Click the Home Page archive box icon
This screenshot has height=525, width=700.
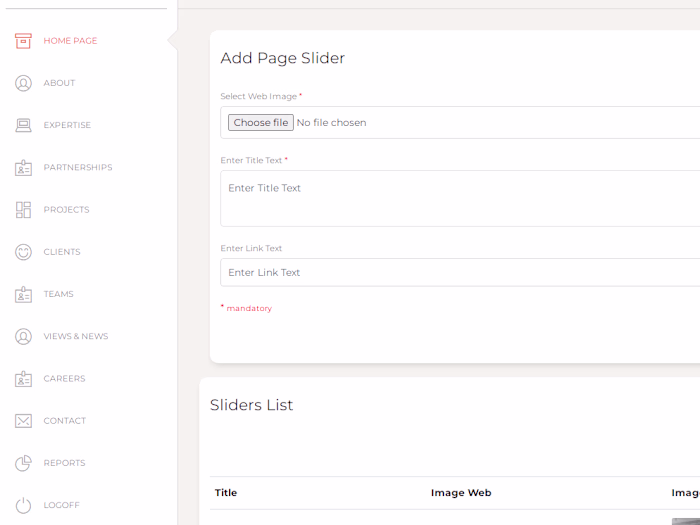click(x=23, y=41)
